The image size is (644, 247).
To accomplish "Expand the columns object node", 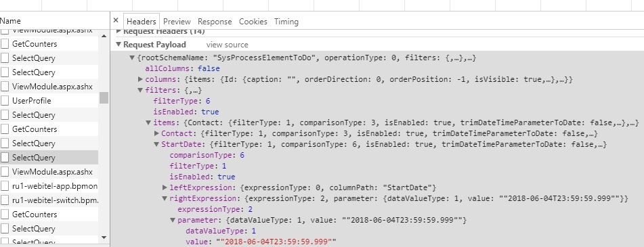I will 140,79.
